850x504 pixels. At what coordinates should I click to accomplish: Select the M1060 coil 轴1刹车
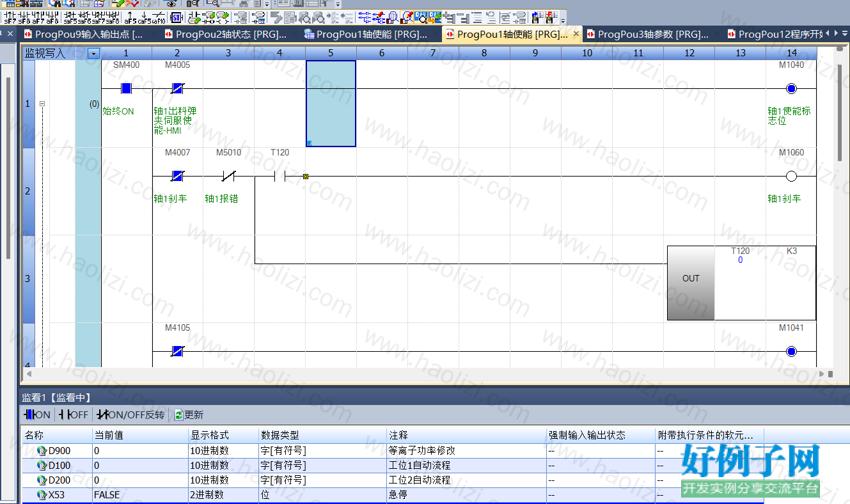click(x=791, y=176)
